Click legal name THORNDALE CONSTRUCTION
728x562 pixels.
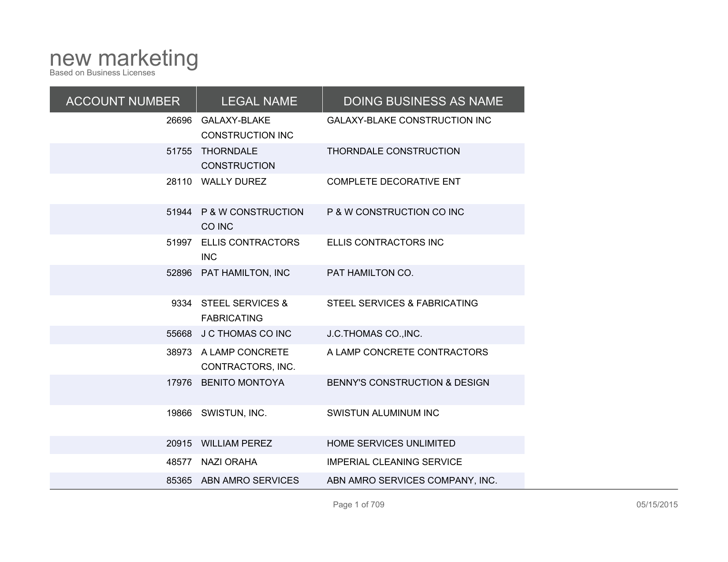pos(238,158)
